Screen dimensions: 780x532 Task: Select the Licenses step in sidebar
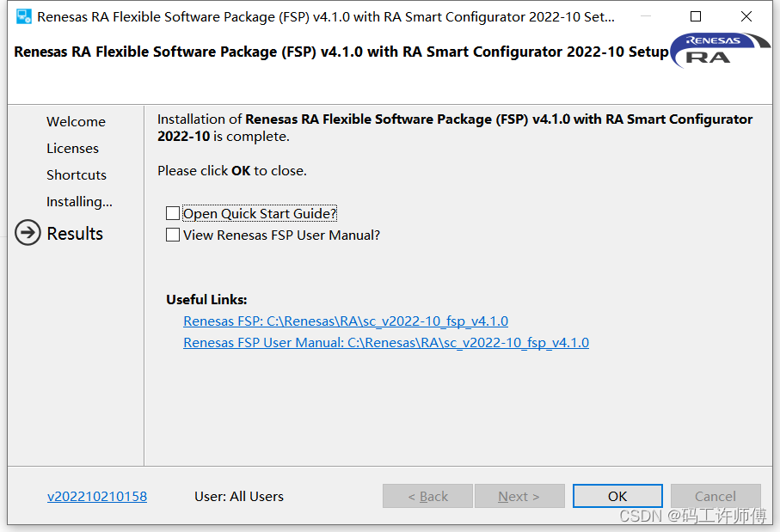click(x=72, y=148)
